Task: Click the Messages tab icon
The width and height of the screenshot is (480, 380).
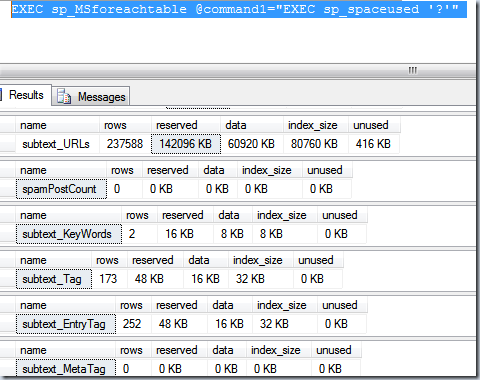Action: 64,97
